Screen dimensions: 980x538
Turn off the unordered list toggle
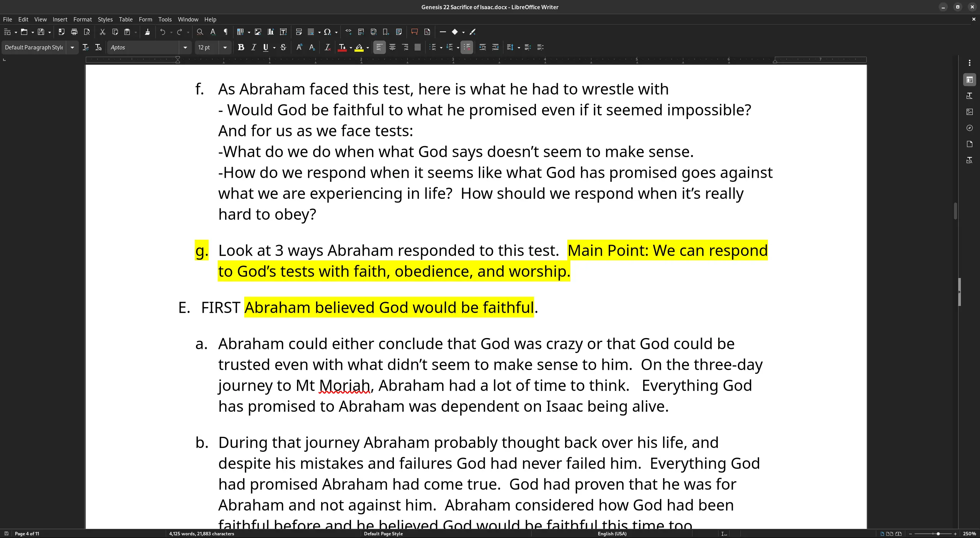[467, 47]
